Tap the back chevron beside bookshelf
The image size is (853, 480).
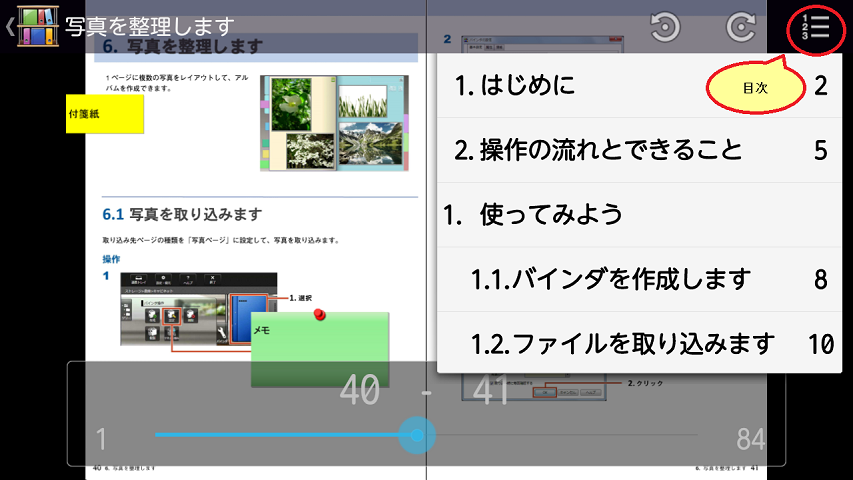pos(10,26)
